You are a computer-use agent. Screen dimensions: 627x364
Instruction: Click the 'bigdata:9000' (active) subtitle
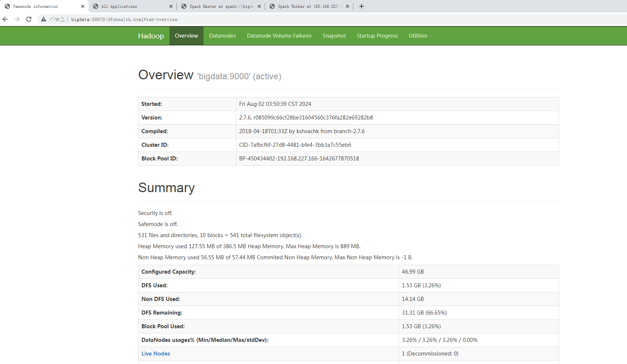(239, 76)
